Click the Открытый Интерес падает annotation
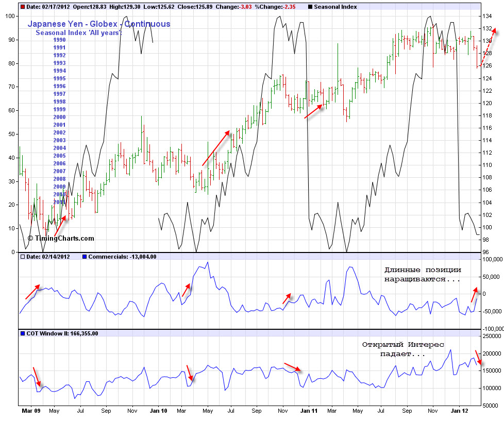 coord(403,349)
